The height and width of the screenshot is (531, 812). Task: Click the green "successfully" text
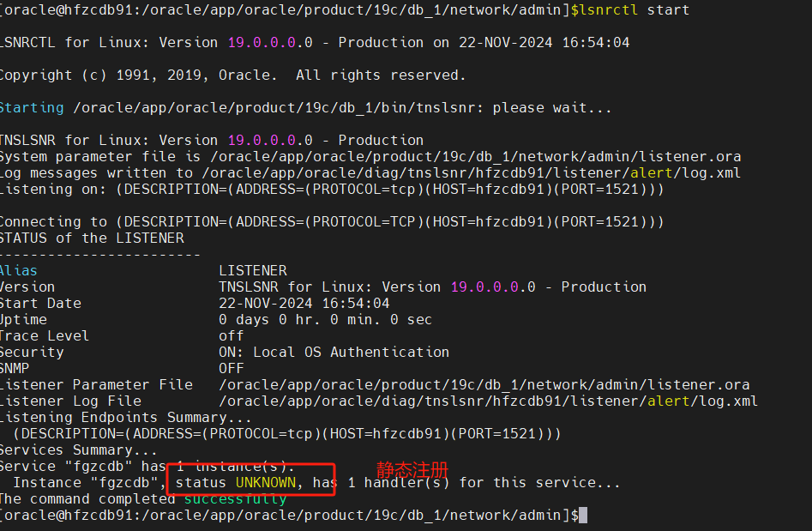pos(235,499)
